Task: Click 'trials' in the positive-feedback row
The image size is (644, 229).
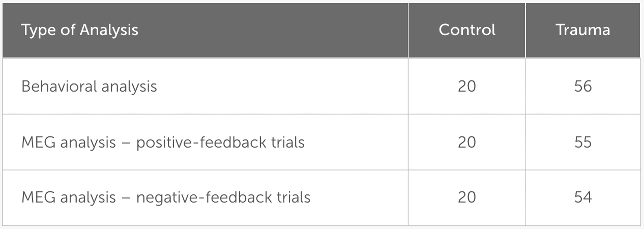Action: click(x=286, y=142)
